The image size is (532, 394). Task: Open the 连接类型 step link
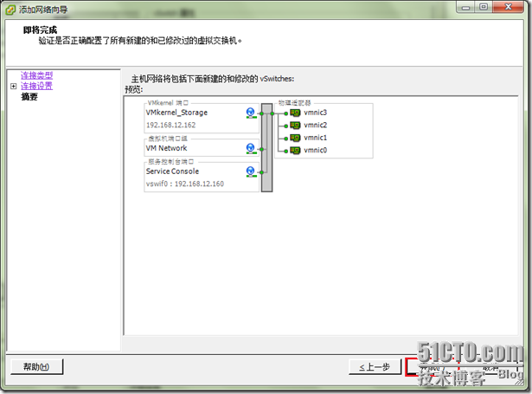(36, 75)
